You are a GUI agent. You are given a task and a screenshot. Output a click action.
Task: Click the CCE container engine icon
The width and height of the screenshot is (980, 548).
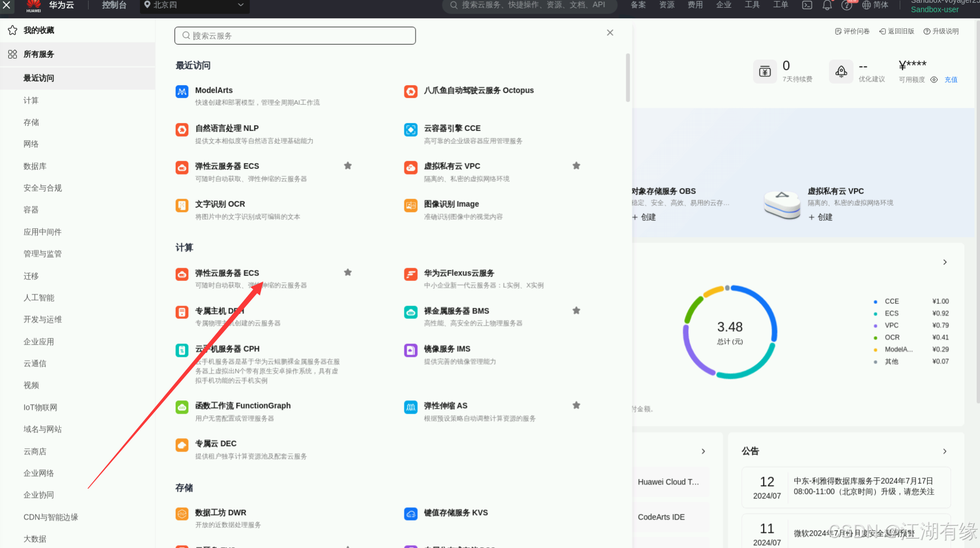[411, 129]
